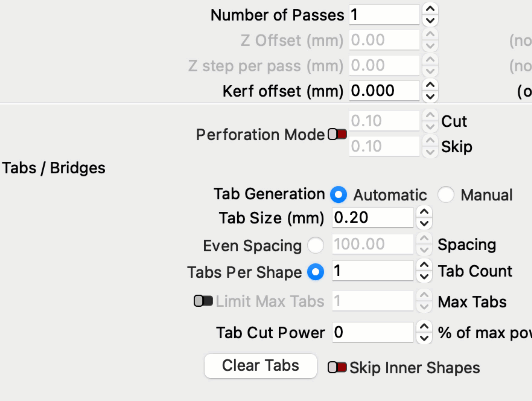
Task: Choose the Even Spacing option
Action: click(316, 245)
